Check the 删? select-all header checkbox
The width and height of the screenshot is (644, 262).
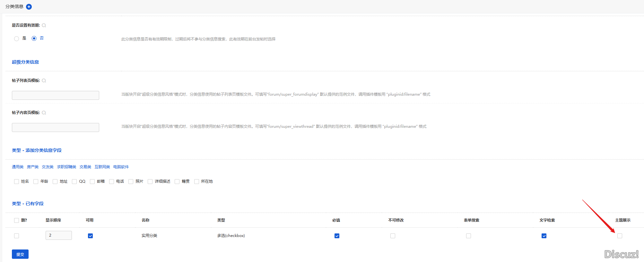point(17,220)
